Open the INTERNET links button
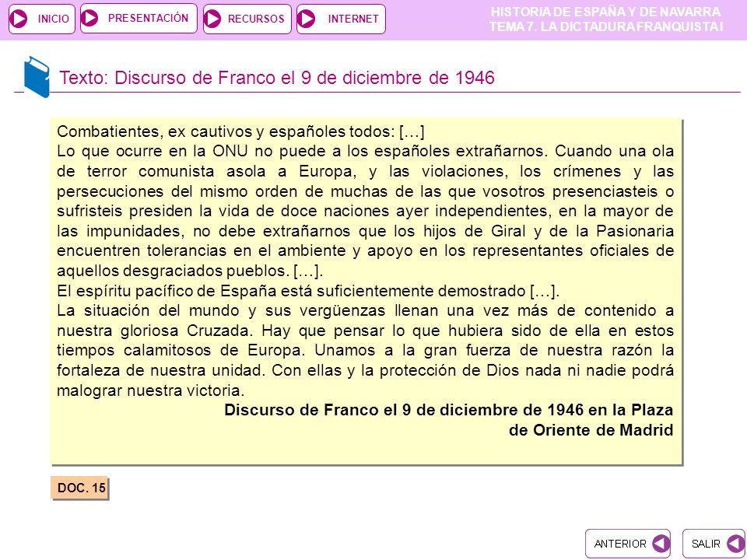Screen dimensions: 747x560 pos(341,19)
